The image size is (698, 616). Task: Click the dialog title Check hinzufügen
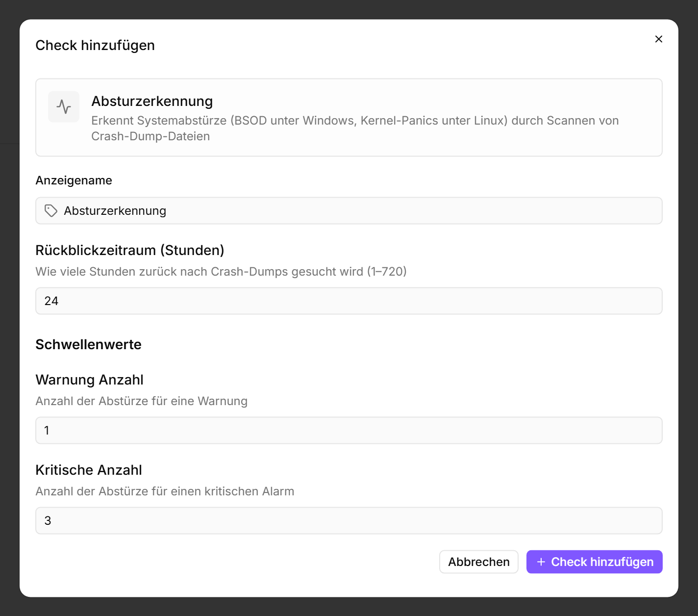click(x=95, y=46)
